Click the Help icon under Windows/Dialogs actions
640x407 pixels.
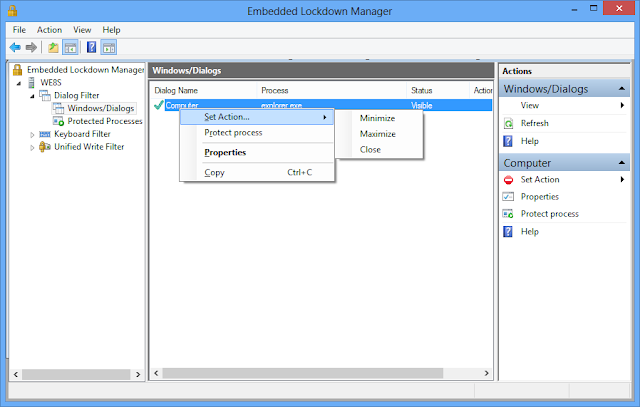[508, 141]
